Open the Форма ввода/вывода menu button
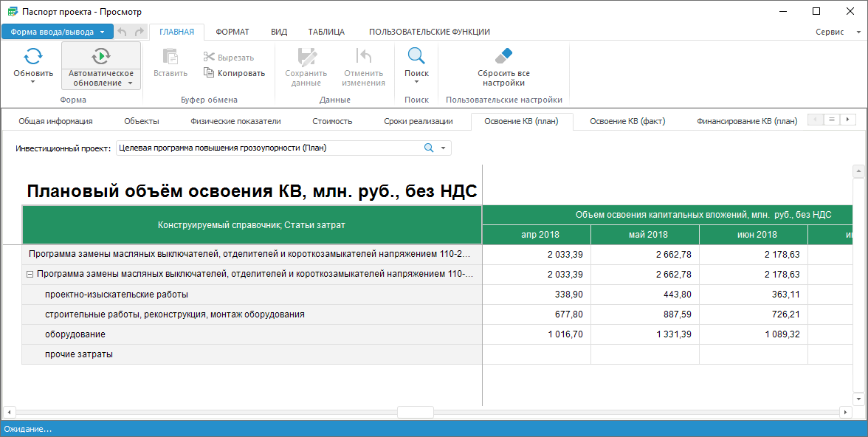868x437 pixels. pos(58,32)
